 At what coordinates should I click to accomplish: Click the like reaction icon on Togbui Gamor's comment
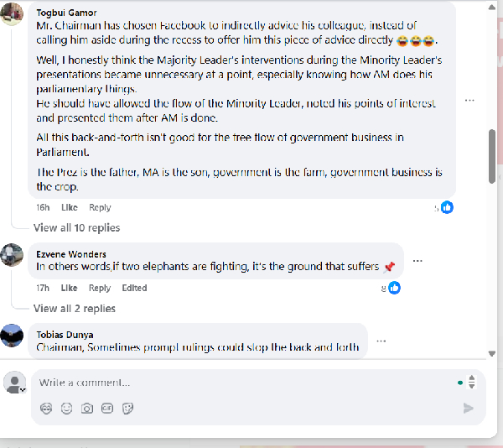click(447, 207)
